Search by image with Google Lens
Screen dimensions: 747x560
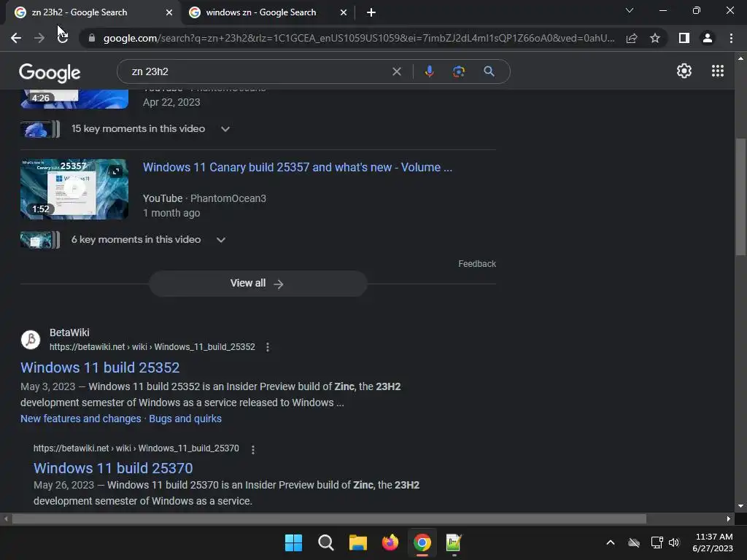(x=458, y=71)
